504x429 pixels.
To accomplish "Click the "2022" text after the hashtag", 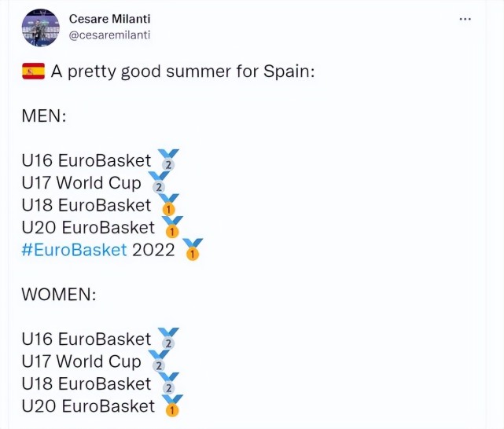I will tap(153, 250).
